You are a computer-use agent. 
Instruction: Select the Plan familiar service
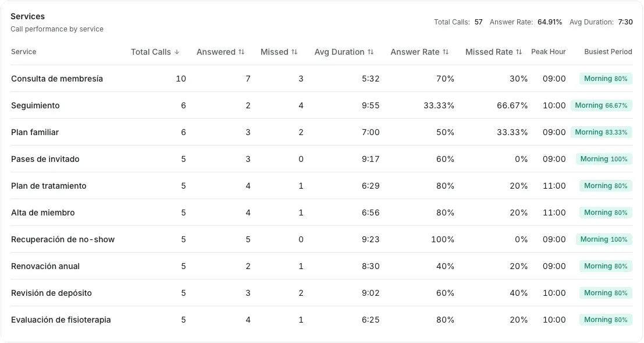click(x=322, y=132)
